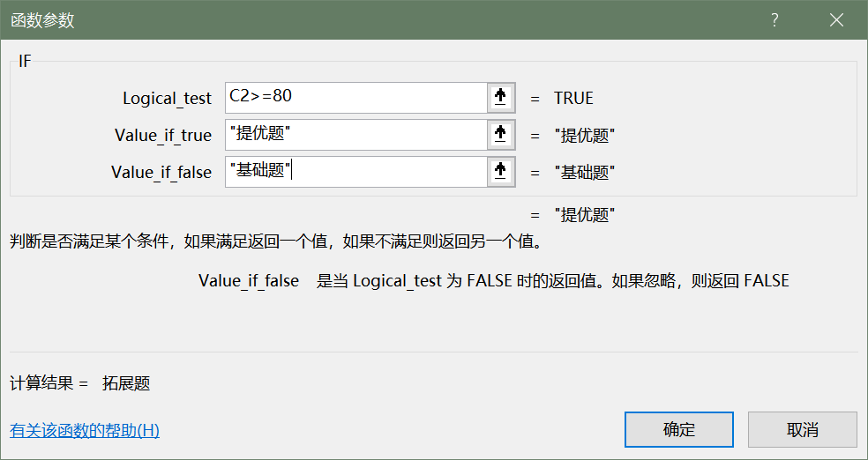Click the IF function group label
Screen dimensions: 868x460
pyautogui.click(x=25, y=62)
